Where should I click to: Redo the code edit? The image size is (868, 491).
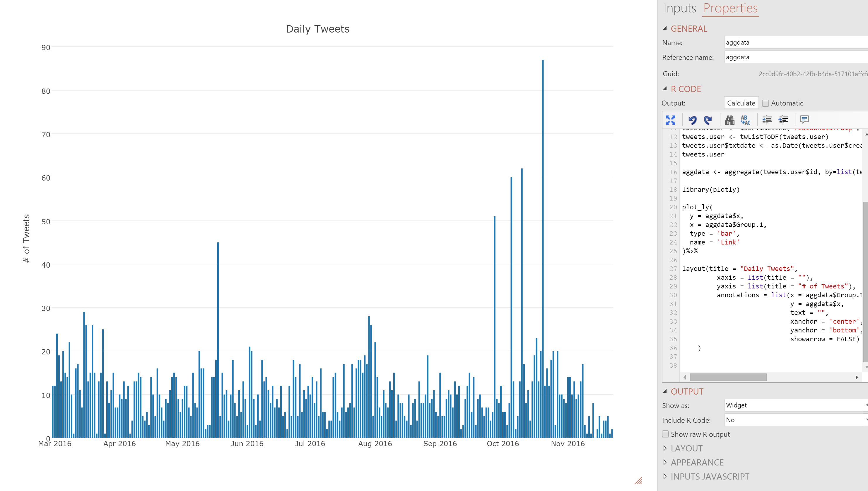(708, 120)
